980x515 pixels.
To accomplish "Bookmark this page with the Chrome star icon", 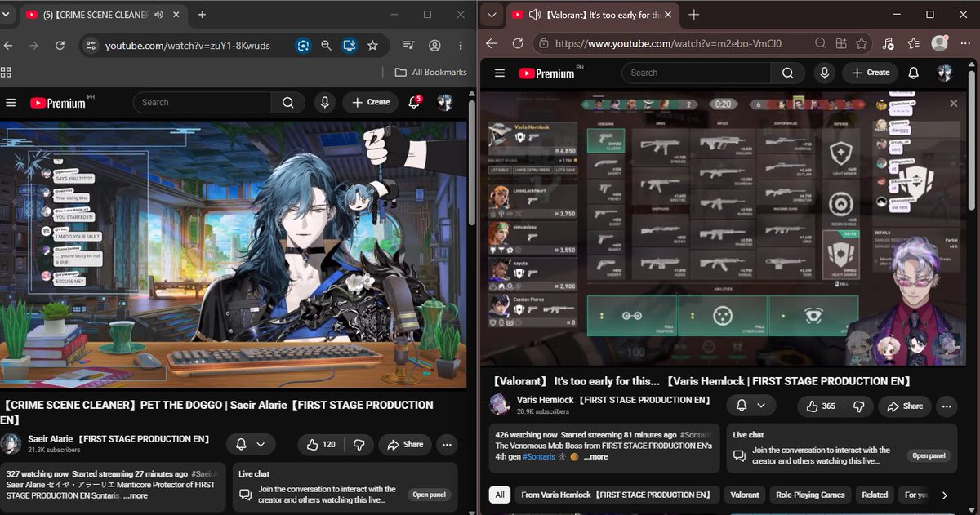I will pyautogui.click(x=373, y=46).
